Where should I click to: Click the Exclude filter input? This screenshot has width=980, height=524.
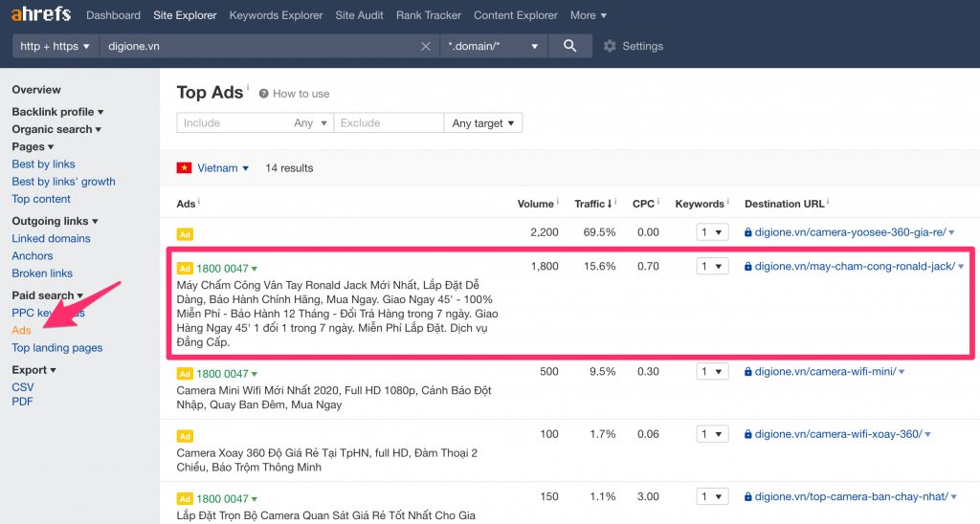(389, 123)
